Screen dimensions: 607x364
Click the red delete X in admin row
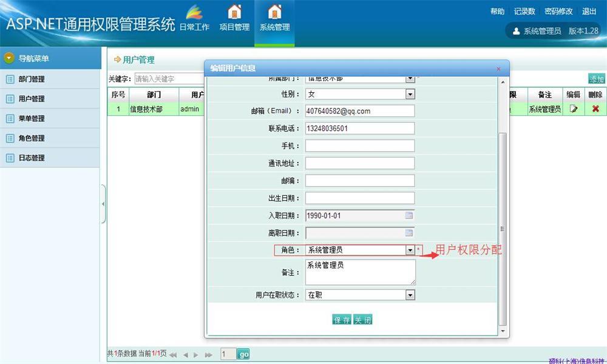595,109
